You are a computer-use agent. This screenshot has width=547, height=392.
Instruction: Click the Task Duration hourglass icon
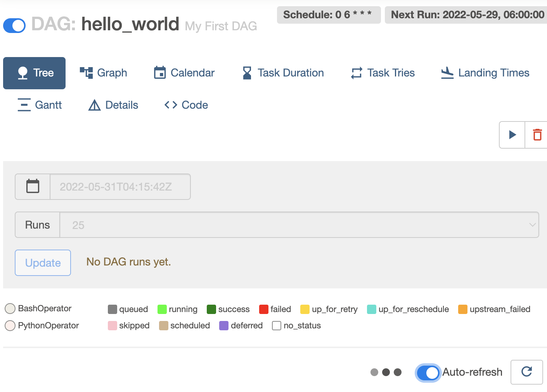(247, 73)
